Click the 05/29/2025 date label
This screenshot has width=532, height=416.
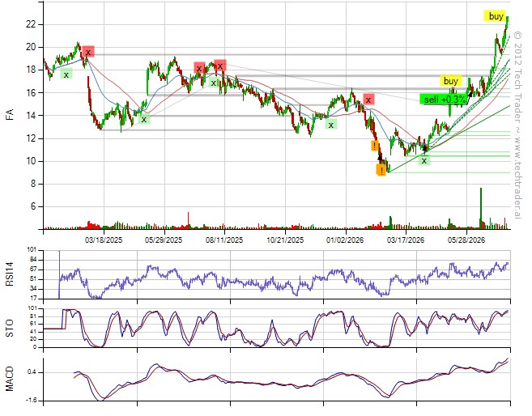(164, 240)
